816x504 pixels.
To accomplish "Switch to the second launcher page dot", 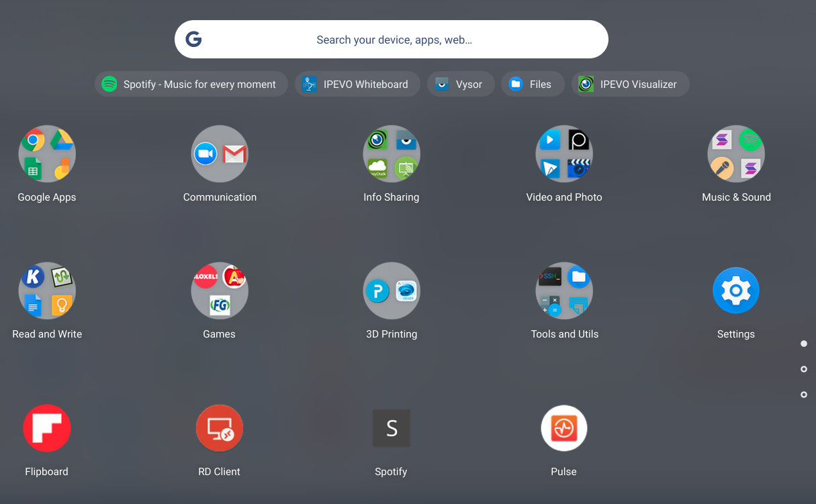I will pos(804,369).
